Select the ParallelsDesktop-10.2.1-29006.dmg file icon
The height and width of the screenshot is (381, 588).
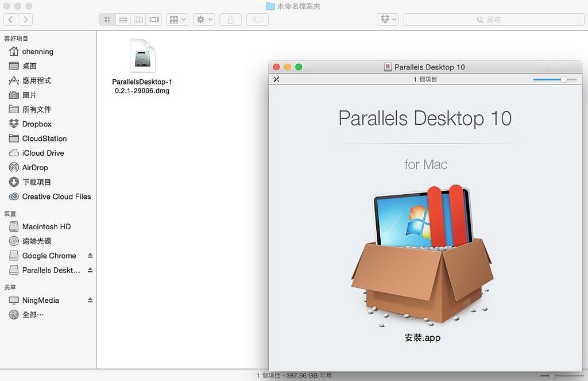pos(142,56)
